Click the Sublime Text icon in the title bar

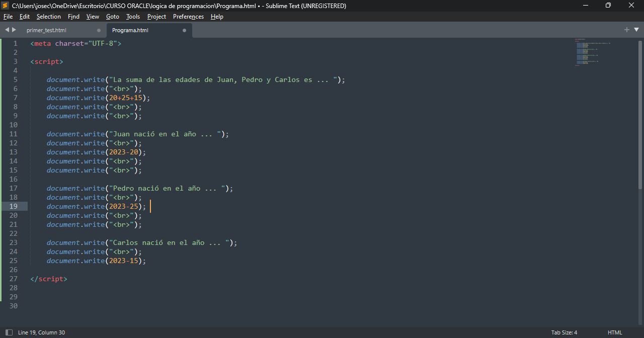pyautogui.click(x=6, y=6)
